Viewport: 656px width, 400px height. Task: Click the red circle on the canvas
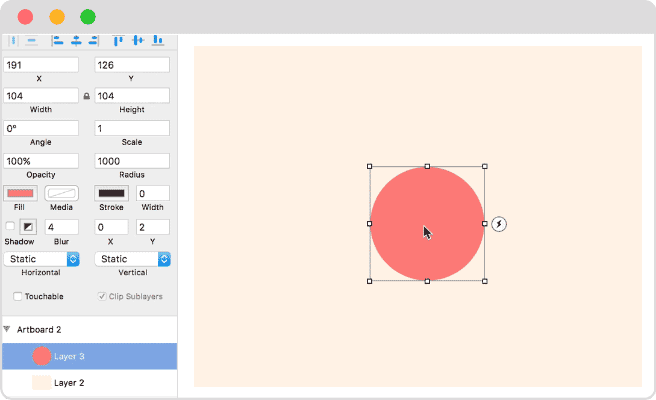[427, 224]
